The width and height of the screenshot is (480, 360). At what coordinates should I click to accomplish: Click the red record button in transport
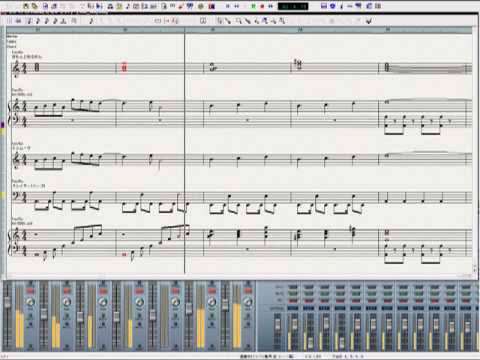click(262, 6)
